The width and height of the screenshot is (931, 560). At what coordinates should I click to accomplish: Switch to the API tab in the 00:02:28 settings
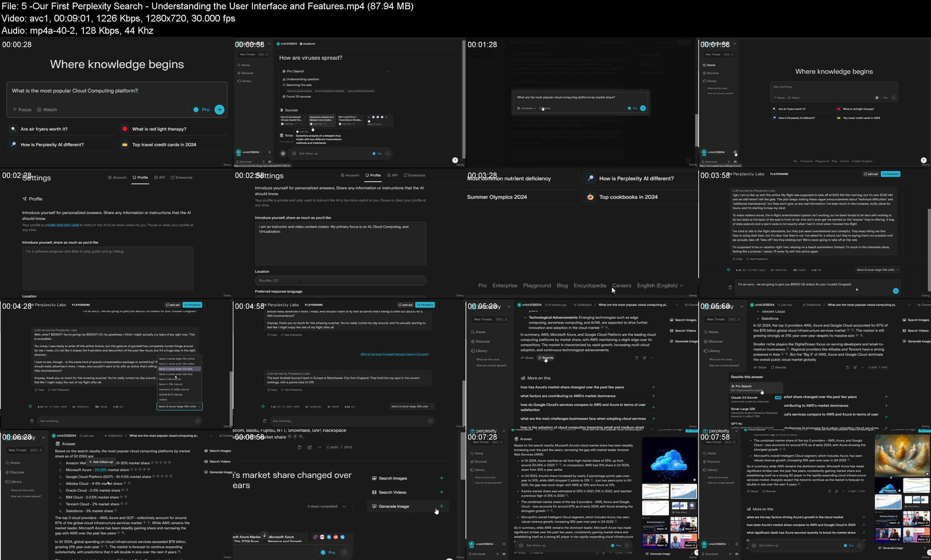pos(160,177)
